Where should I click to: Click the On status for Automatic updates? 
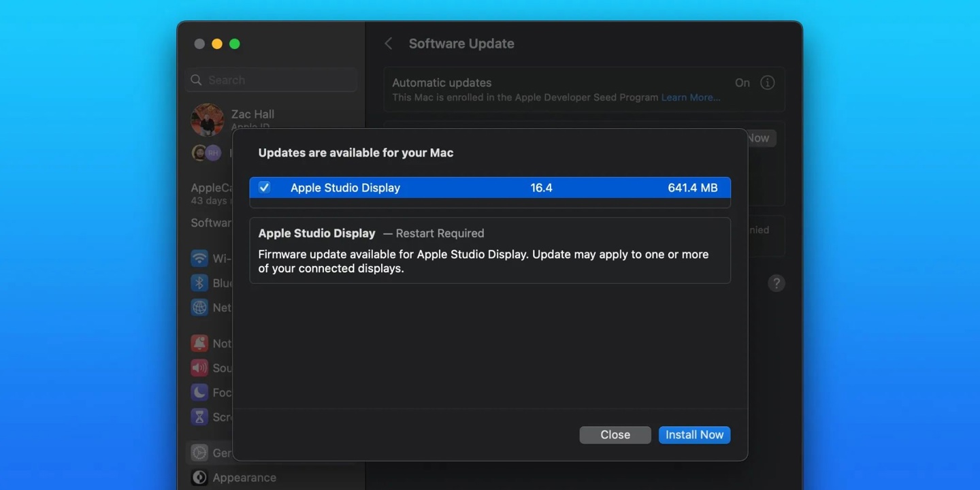pyautogui.click(x=742, y=83)
